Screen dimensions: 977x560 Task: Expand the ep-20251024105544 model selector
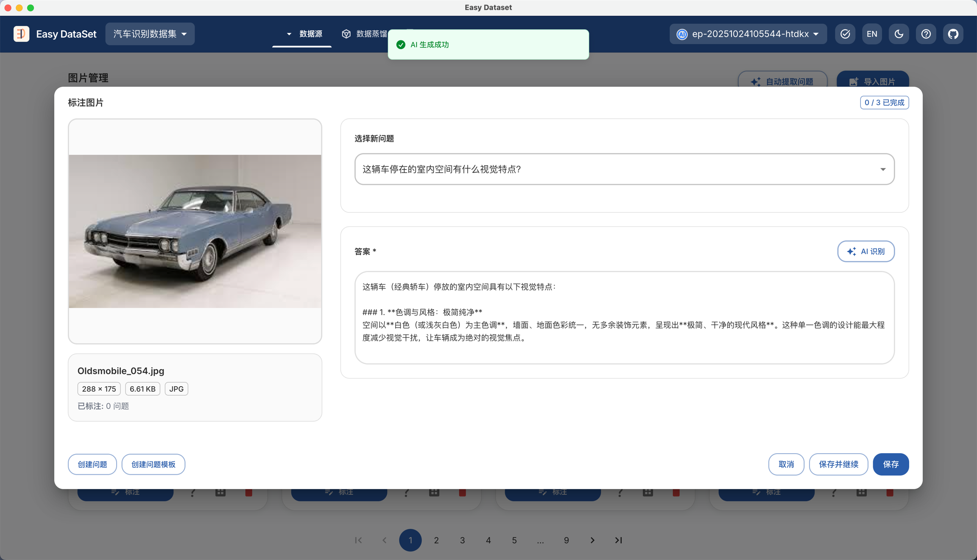click(748, 34)
